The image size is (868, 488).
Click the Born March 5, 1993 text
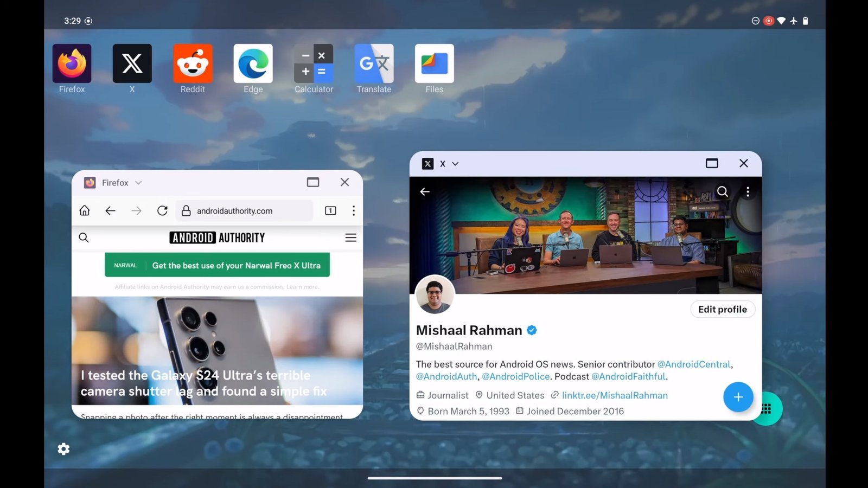(468, 411)
